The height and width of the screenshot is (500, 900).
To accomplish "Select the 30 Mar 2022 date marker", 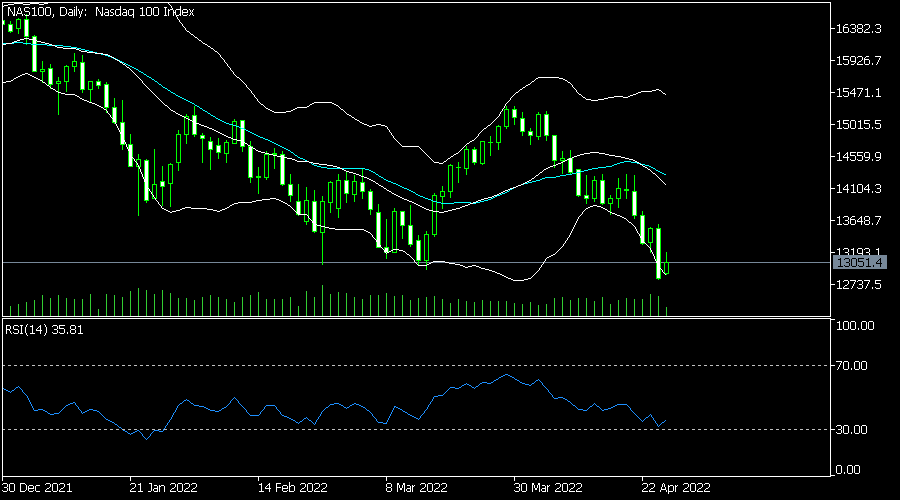I will coord(548,488).
